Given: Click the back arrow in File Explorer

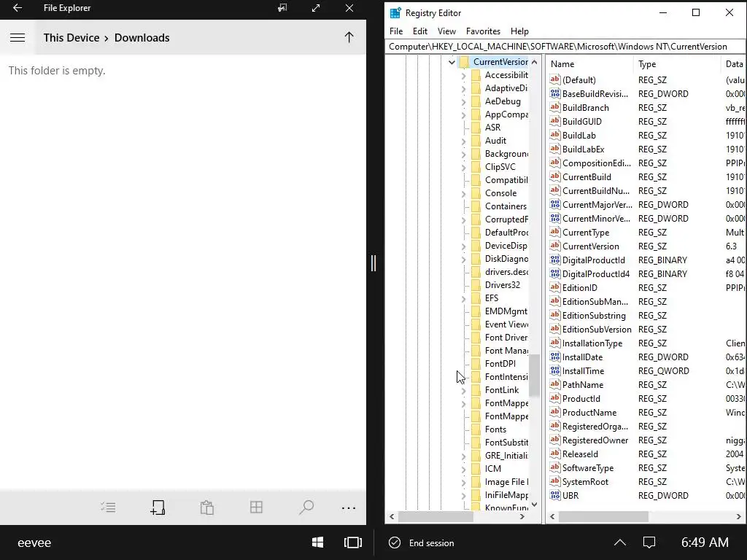Looking at the screenshot, I should click(18, 8).
